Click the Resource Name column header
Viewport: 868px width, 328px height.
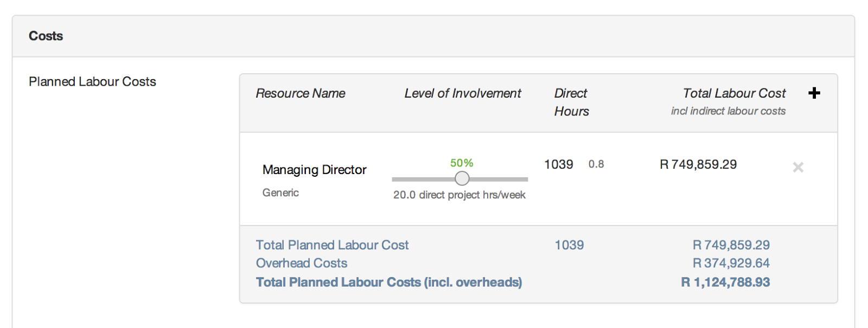click(301, 93)
